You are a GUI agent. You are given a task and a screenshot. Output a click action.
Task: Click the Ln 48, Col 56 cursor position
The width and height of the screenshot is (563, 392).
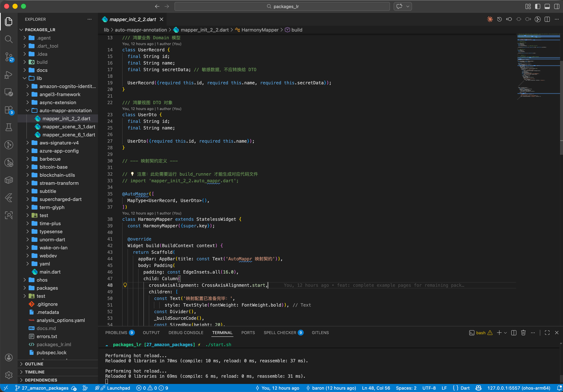click(x=376, y=388)
